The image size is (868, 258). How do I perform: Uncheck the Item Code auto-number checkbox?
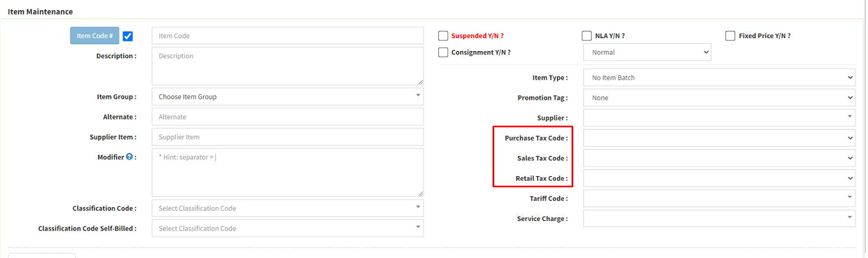click(x=128, y=36)
